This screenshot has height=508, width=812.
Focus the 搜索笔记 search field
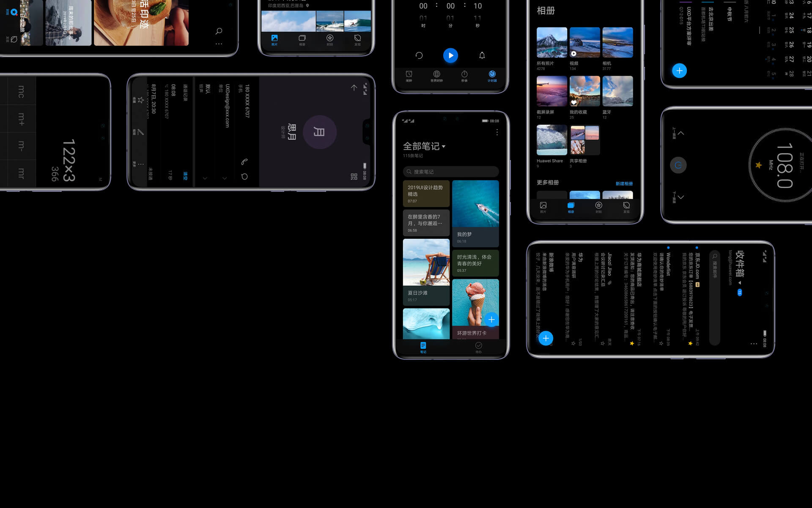pyautogui.click(x=451, y=171)
